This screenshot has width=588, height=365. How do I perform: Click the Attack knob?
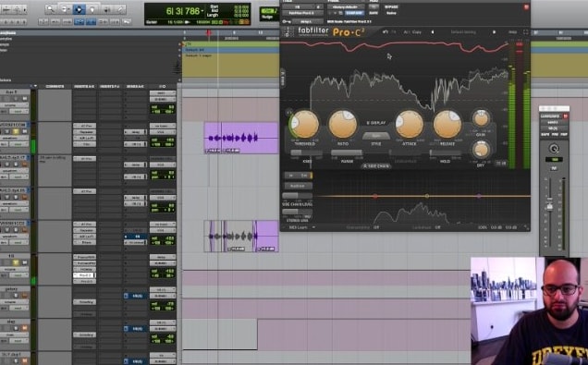pos(410,124)
